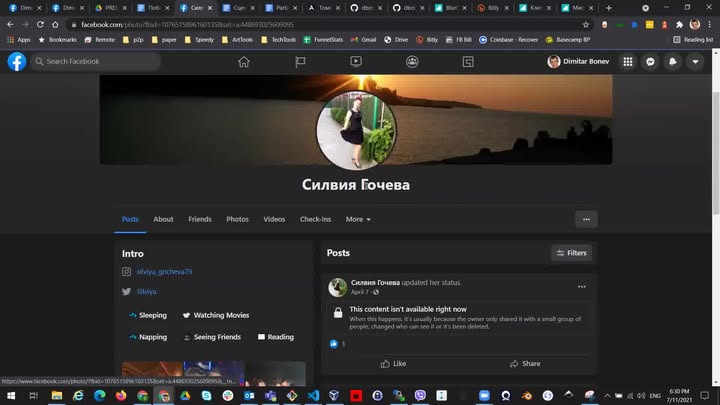Open the Apps shortcut in bookmarks bar
Screen dimensions: 720x405
click(19, 40)
